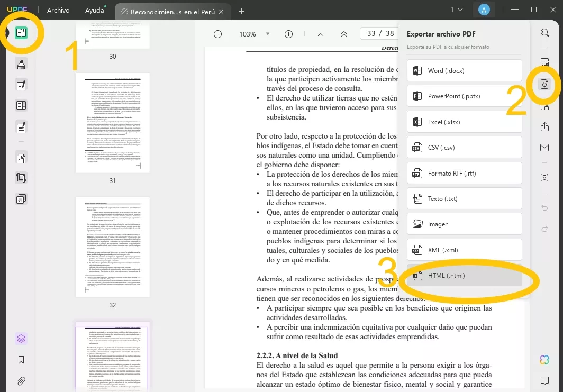Jump to the first page arrow

coord(321,34)
